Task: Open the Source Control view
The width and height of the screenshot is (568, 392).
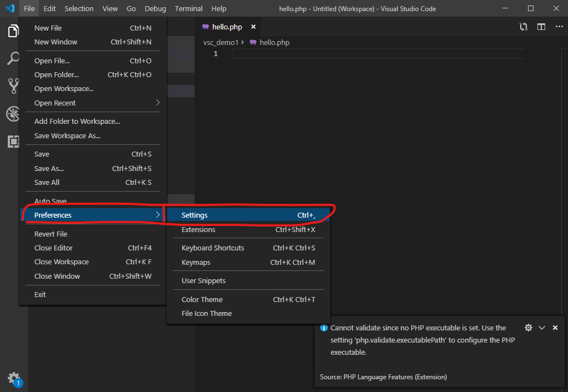Action: [x=13, y=86]
